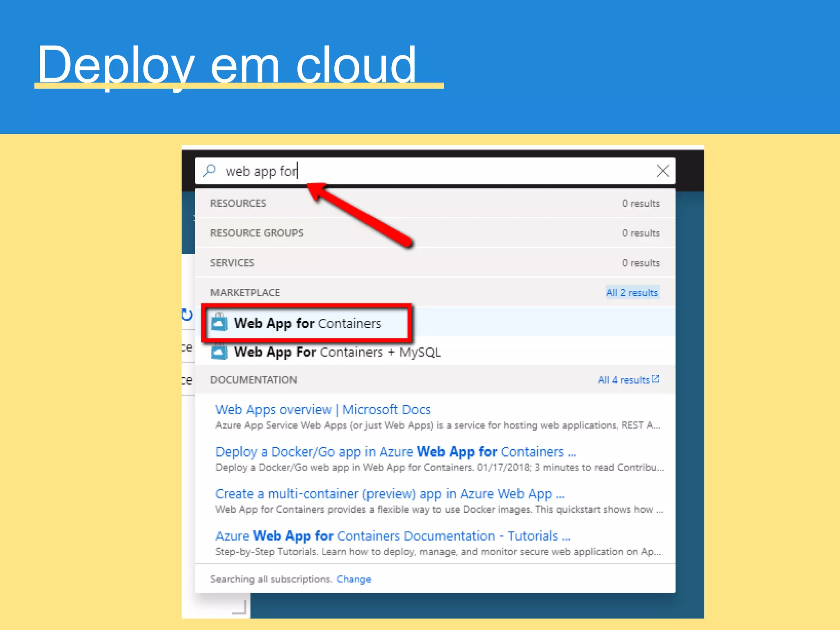Open Azure Web App for Containers Documentation link
The image size is (840, 630).
[393, 536]
